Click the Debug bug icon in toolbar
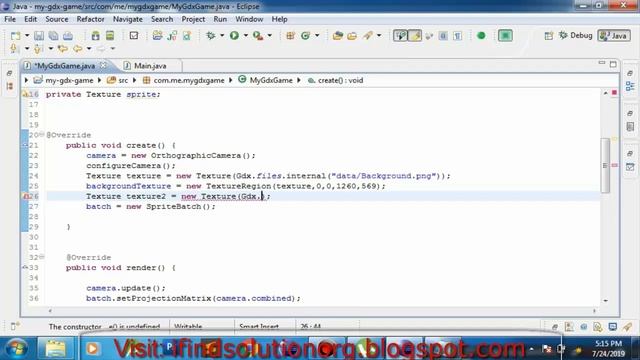The height and width of the screenshot is (360, 640). point(211,36)
